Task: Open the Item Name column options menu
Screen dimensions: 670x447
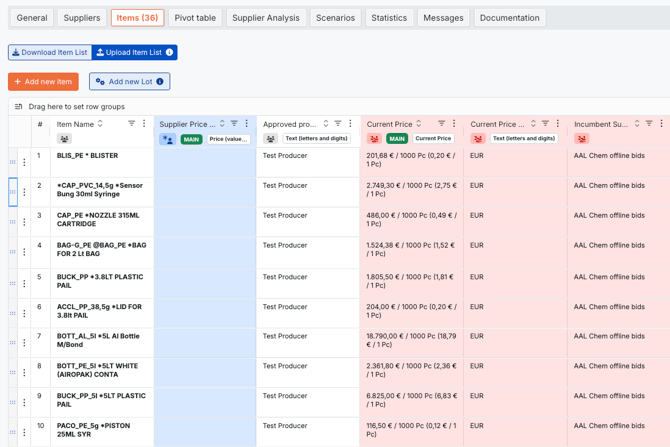Action: point(144,124)
